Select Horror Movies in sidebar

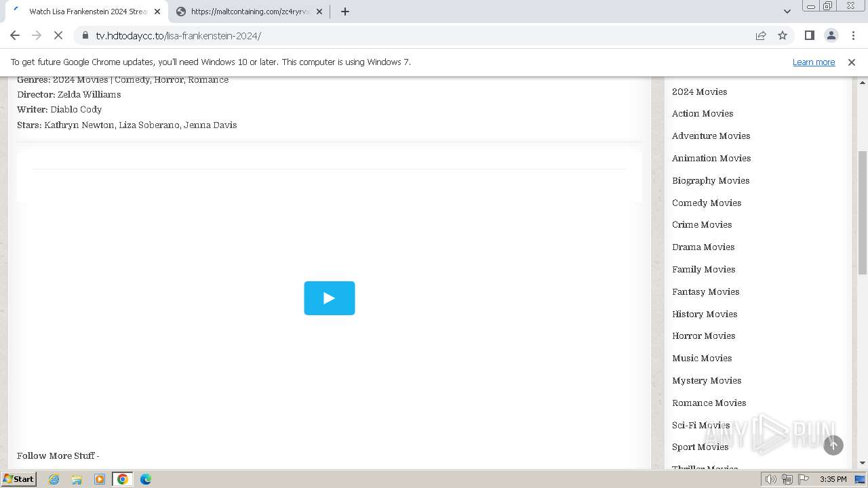click(703, 335)
